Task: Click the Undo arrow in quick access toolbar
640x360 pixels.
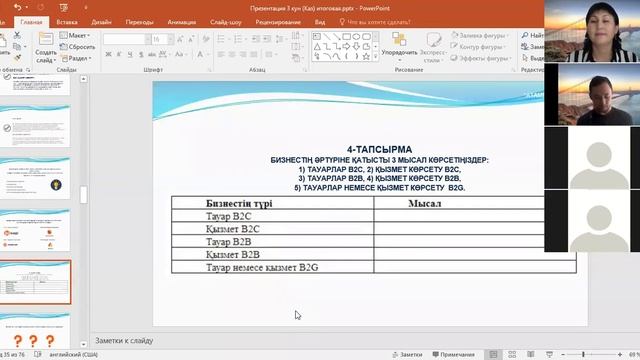Action: [x=17, y=7]
